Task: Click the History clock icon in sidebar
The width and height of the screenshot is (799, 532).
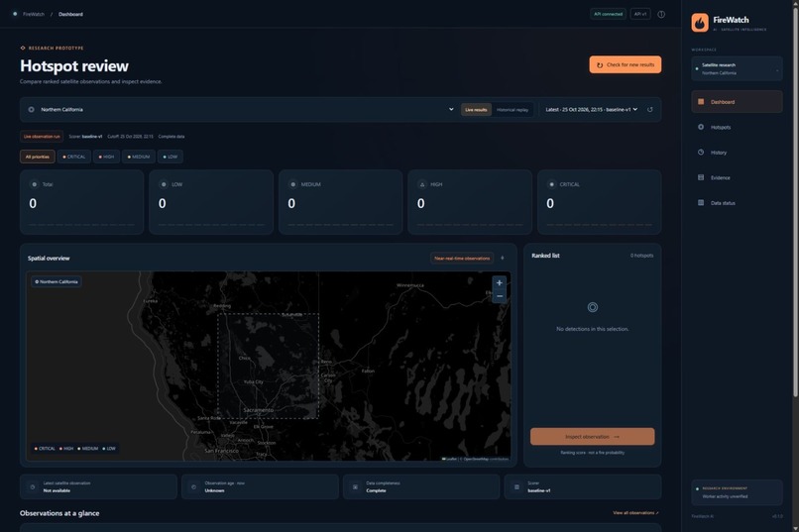Action: 701,153
